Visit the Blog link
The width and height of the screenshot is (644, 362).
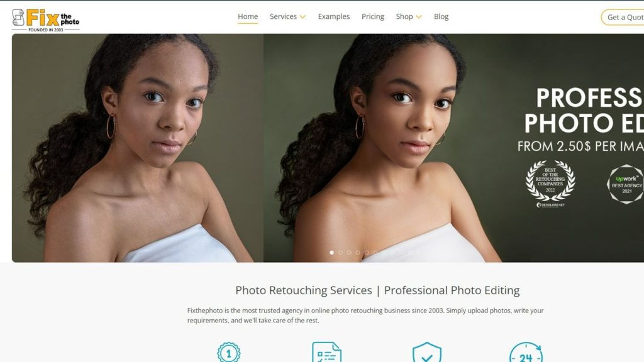tap(441, 16)
